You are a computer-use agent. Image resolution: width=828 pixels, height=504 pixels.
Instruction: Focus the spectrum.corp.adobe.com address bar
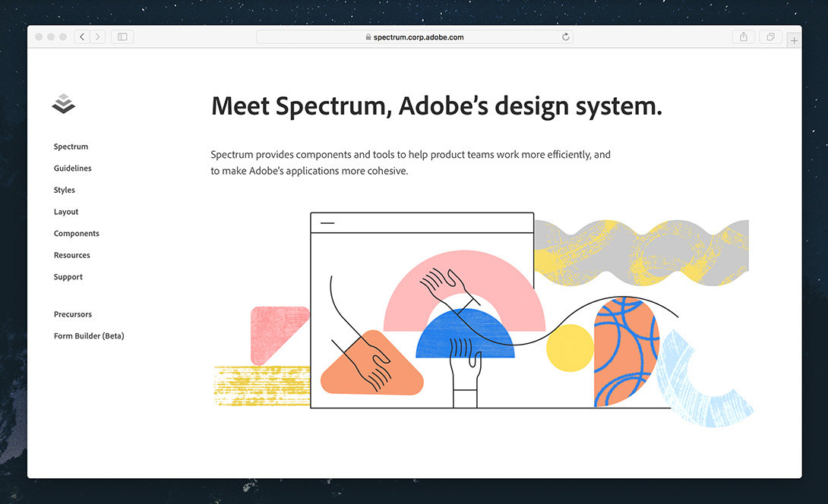coord(415,37)
